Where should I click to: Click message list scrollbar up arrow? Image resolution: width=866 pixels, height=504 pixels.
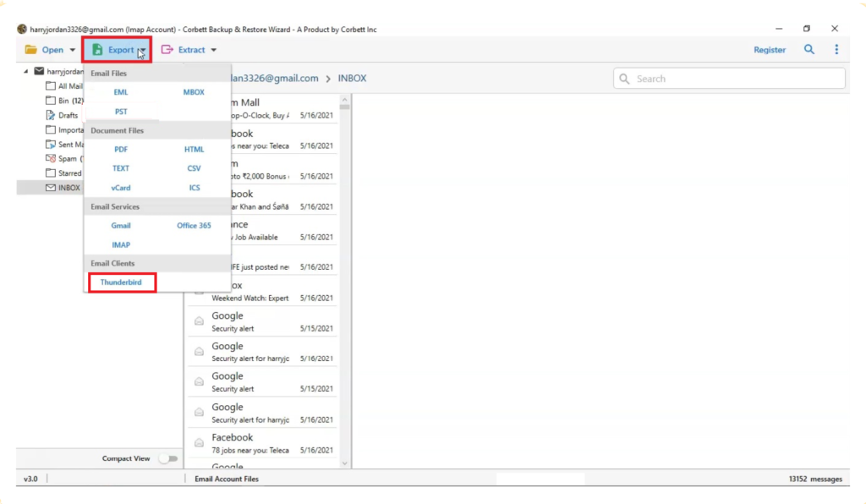pyautogui.click(x=345, y=100)
